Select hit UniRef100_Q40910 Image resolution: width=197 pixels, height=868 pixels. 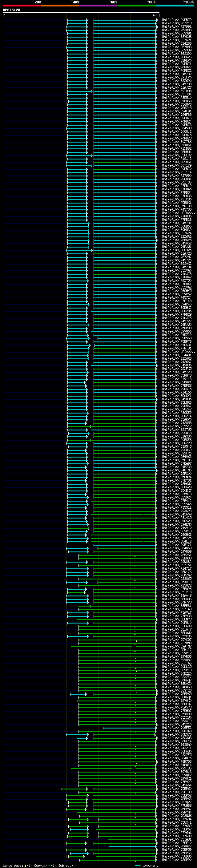pyautogui.click(x=177, y=528)
